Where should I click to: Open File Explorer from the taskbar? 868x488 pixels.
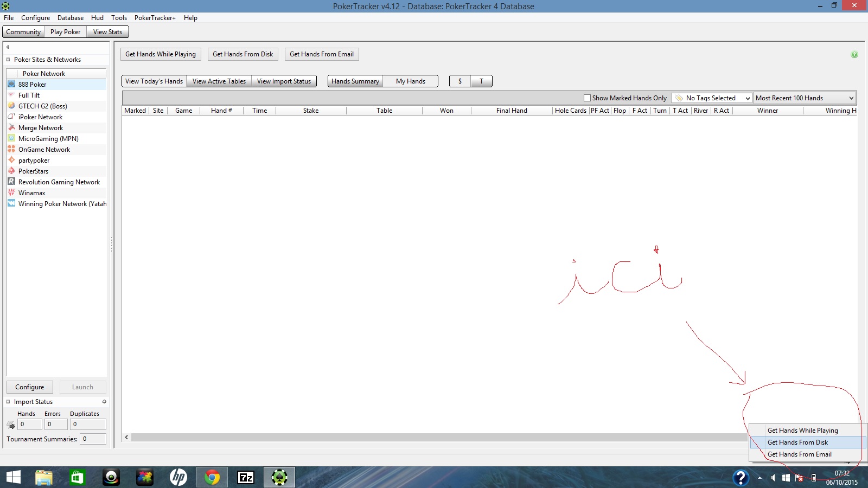(44, 477)
